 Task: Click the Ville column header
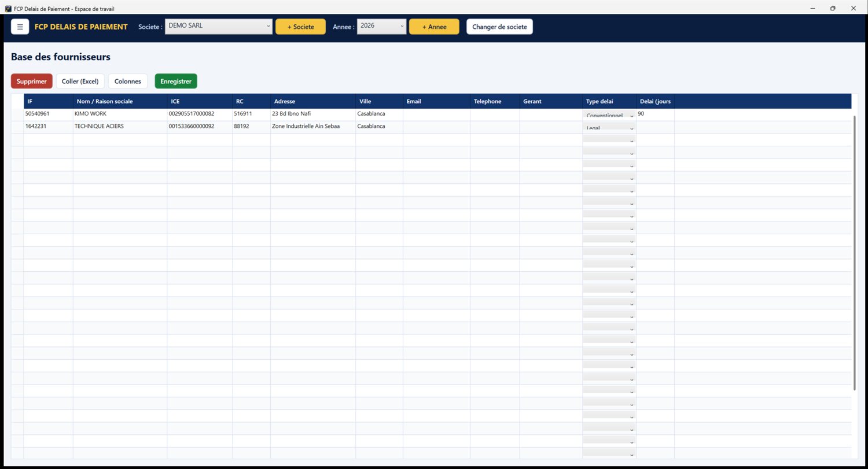pyautogui.click(x=379, y=101)
